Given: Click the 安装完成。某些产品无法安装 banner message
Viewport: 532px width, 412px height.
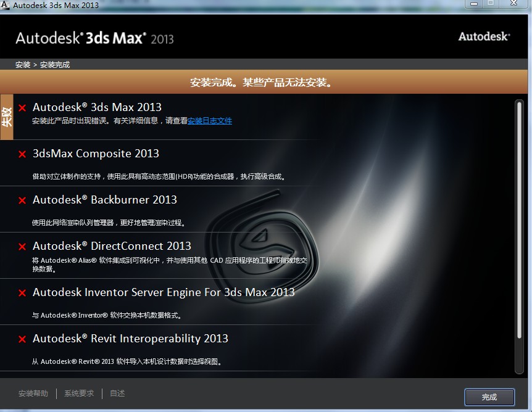Looking at the screenshot, I should [261, 82].
